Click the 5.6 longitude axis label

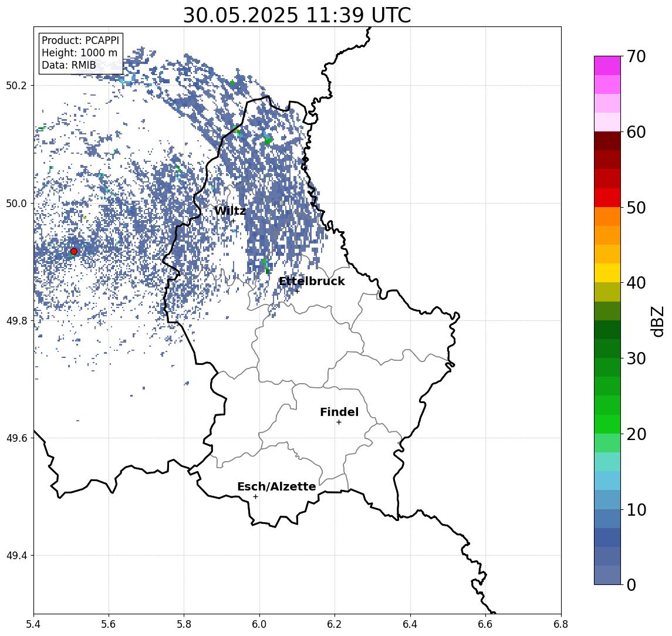click(x=109, y=624)
